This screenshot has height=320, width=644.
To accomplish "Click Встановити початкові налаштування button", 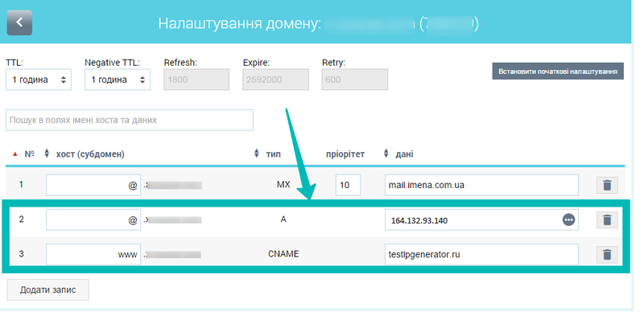I will click(558, 72).
